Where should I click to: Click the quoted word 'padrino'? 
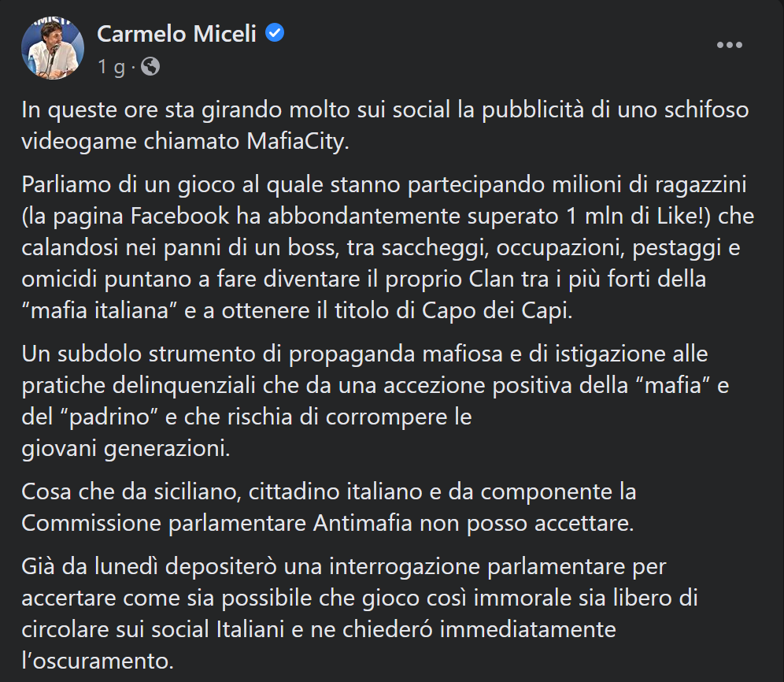coord(109,417)
